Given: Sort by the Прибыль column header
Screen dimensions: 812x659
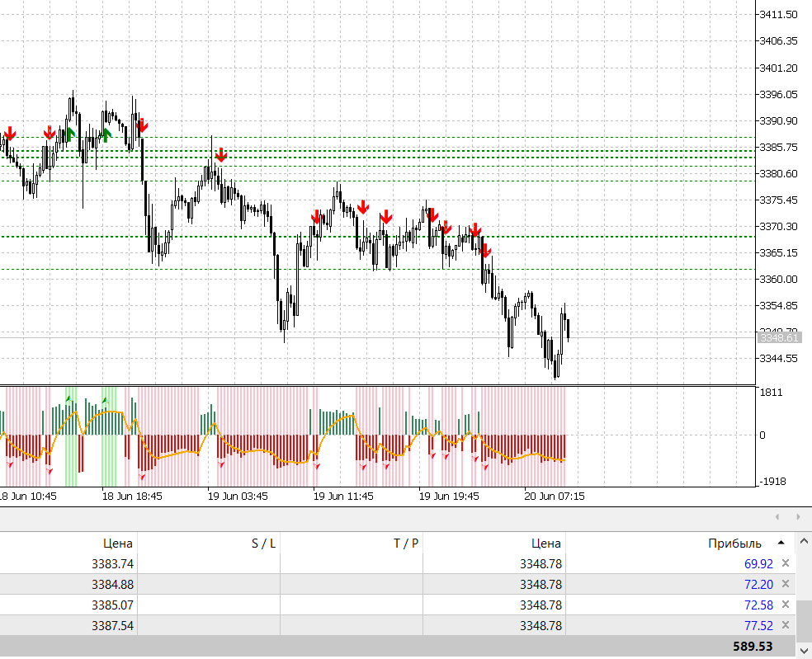Looking at the screenshot, I should [734, 544].
